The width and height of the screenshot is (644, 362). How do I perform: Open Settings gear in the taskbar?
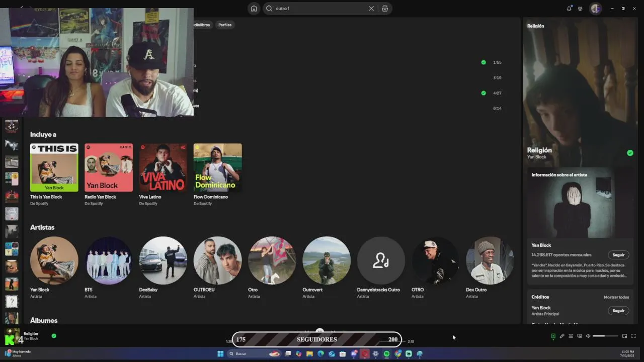pos(375,353)
